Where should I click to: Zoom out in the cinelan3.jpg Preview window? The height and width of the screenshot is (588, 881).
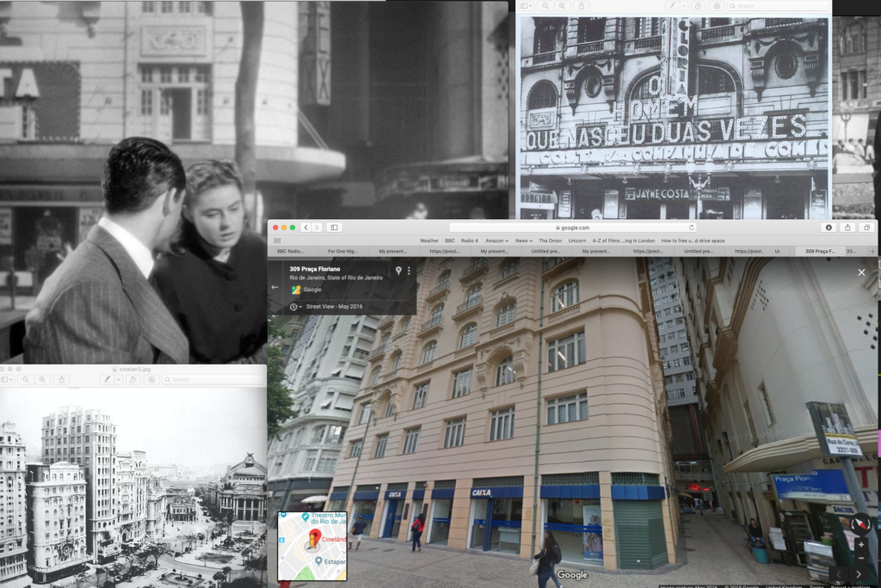pyautogui.click(x=26, y=380)
